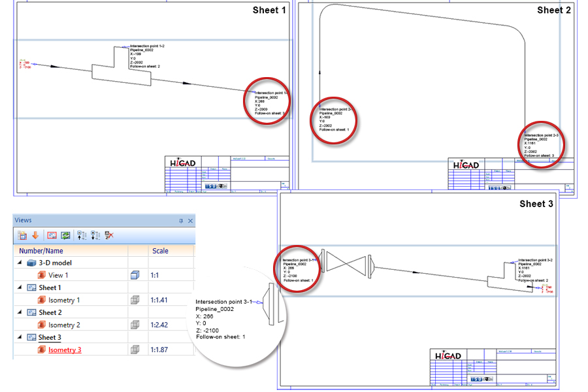This screenshot has width=588, height=392.
Task: Select the valve symbol on Sheet 3
Action: pyautogui.click(x=346, y=264)
